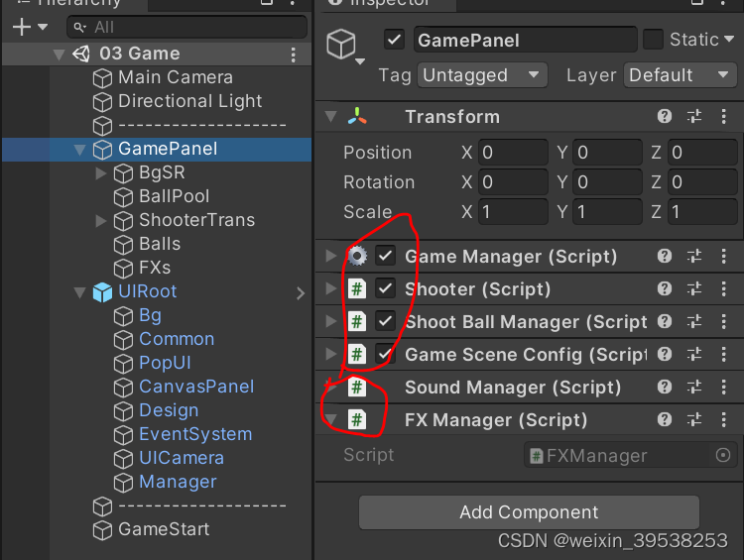744x560 pixels.
Task: Click the Shooter C# script icon
Action: point(357,288)
